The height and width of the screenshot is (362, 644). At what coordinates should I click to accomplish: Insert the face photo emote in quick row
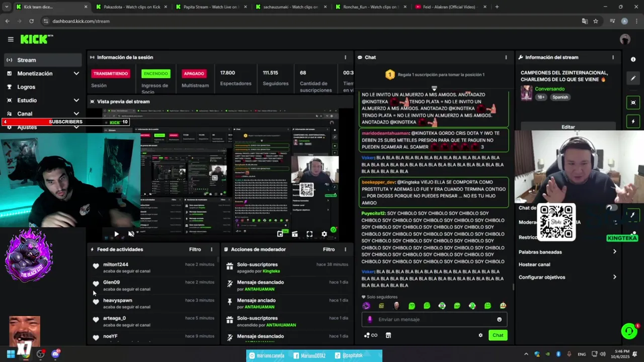pos(396,306)
